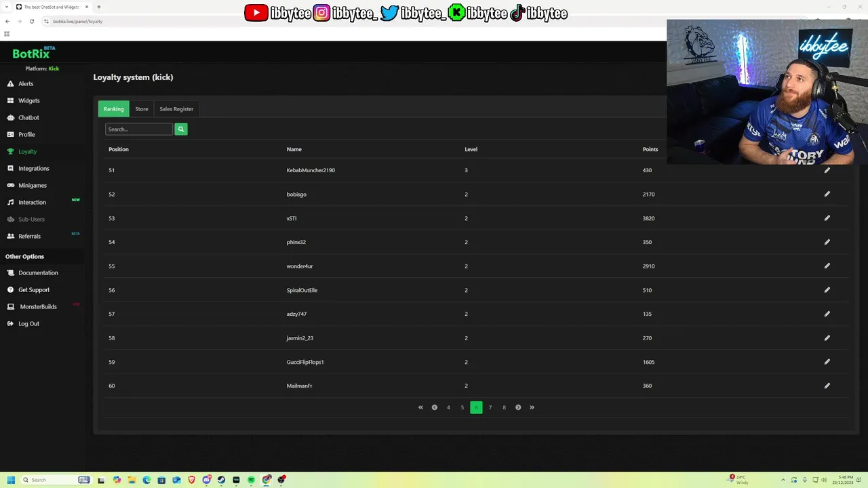Click the pencil icon for bobisgo
The height and width of the screenshot is (488, 868).
point(827,194)
